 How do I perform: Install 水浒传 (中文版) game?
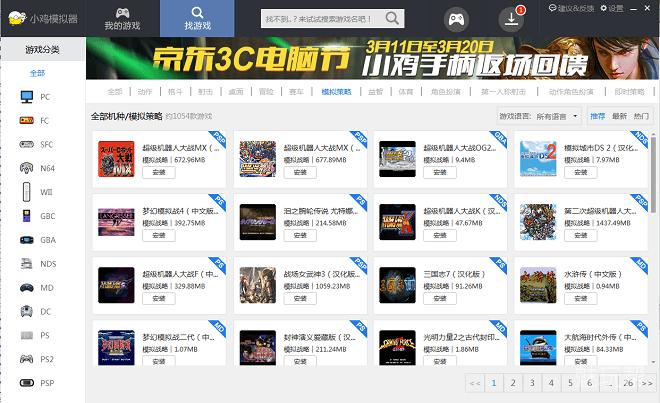(x=580, y=299)
